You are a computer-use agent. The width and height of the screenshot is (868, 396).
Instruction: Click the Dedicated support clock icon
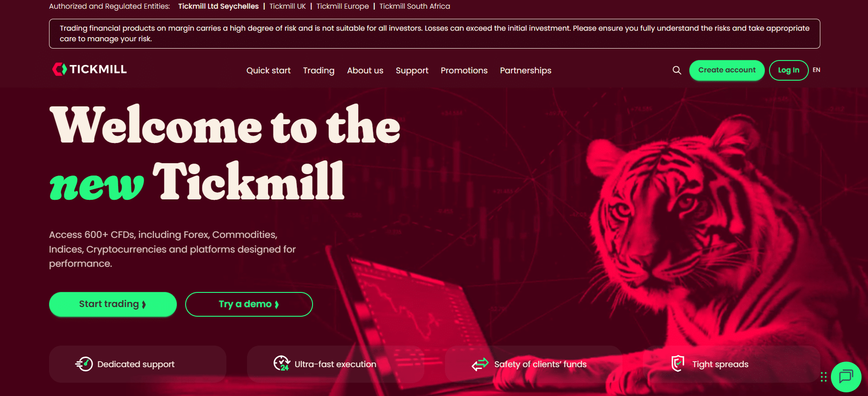pos(84,364)
